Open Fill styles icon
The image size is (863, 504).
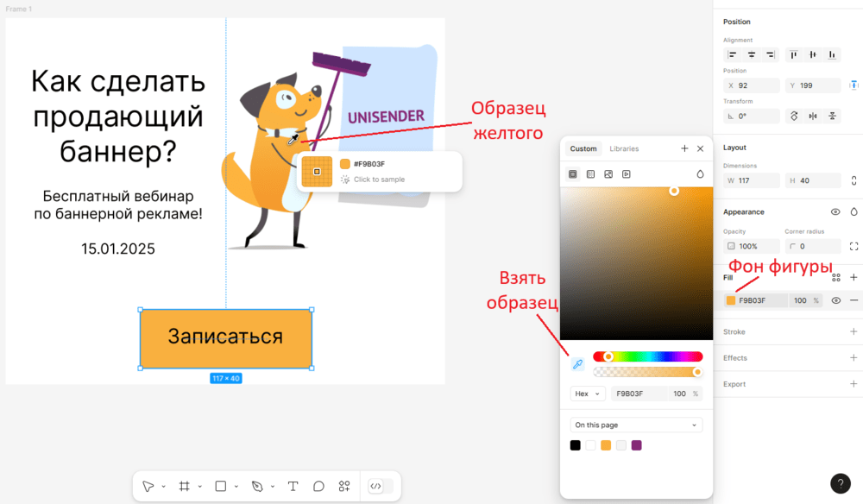click(836, 277)
